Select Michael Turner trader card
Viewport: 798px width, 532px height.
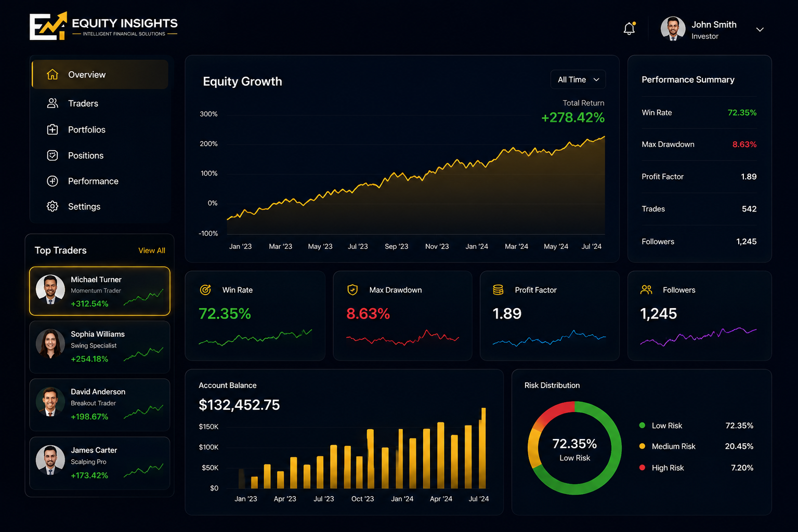pos(100,291)
